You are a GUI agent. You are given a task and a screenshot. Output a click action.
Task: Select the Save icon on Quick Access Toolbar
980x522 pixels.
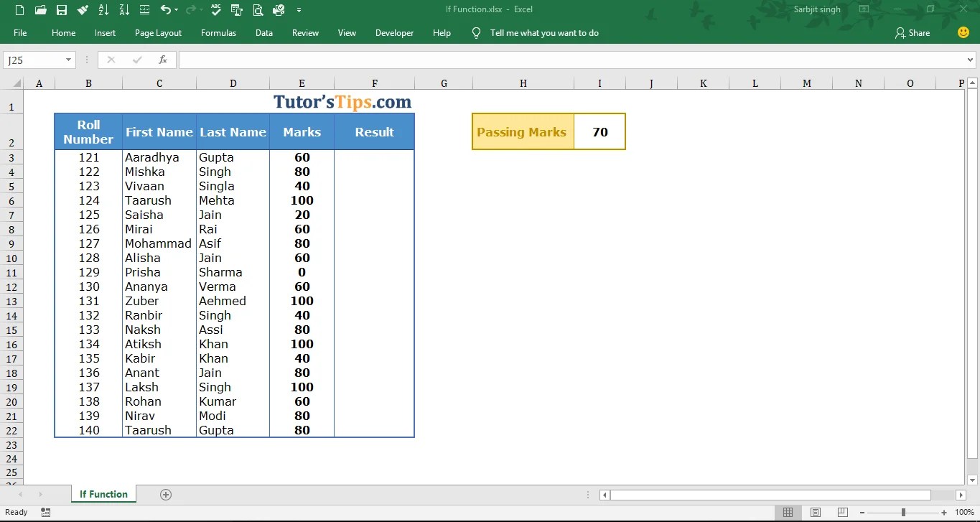[x=61, y=9]
